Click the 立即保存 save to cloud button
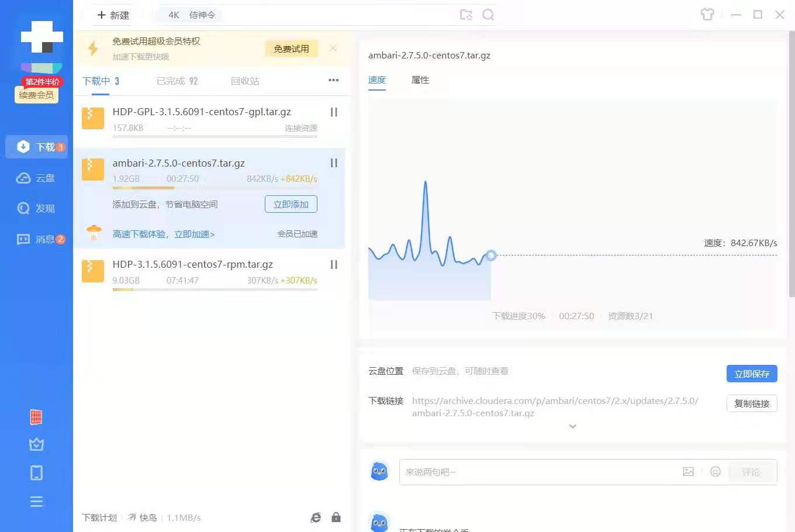 click(x=752, y=374)
